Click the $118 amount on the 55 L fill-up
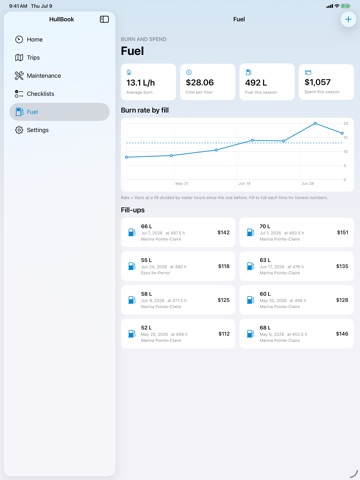 pos(224,266)
